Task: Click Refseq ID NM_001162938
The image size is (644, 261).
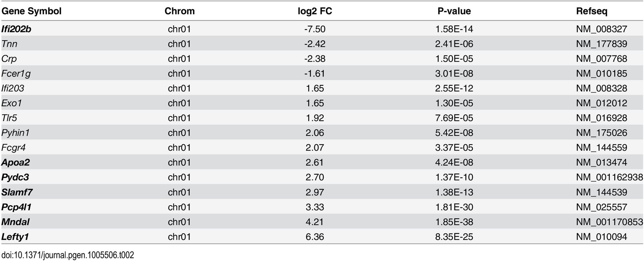Action: point(609,177)
